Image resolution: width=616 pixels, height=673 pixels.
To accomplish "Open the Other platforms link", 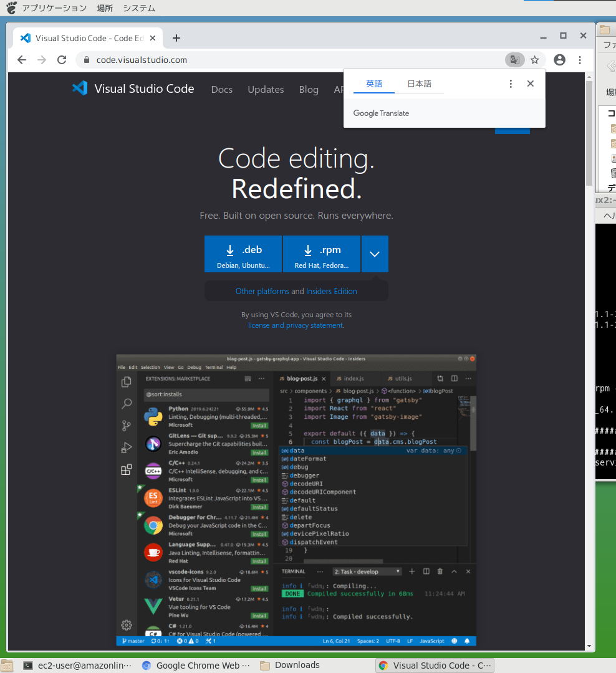I will (x=262, y=292).
